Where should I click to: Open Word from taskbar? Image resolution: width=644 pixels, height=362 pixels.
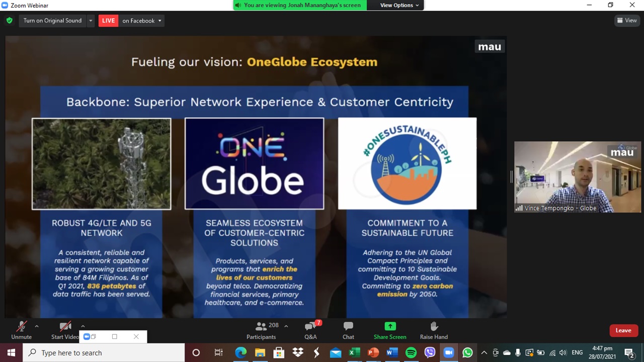(x=392, y=352)
